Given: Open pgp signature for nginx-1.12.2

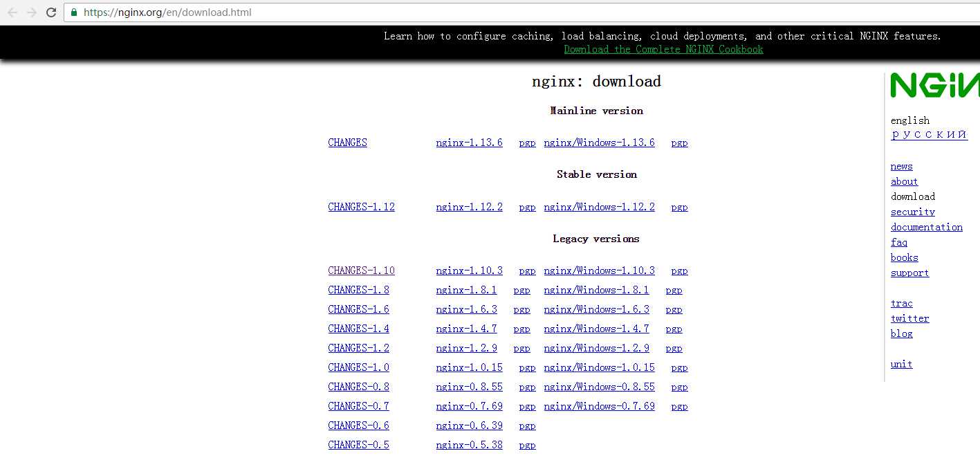Looking at the screenshot, I should pyautogui.click(x=527, y=208).
